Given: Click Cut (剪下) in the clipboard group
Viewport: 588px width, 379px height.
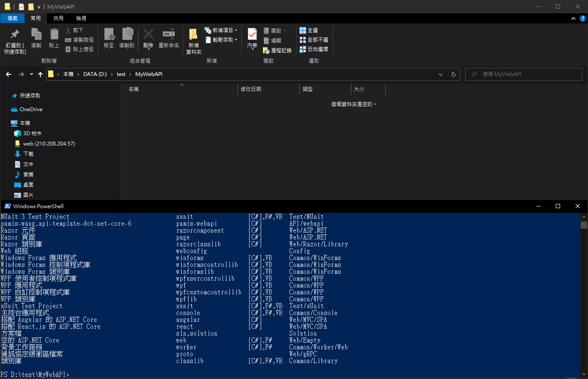Looking at the screenshot, I should click(x=75, y=30).
